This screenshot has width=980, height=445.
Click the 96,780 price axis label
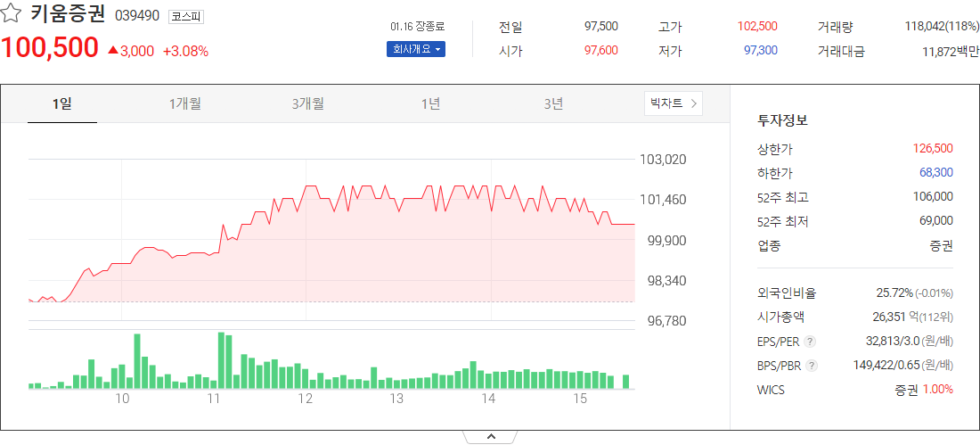pyautogui.click(x=666, y=321)
